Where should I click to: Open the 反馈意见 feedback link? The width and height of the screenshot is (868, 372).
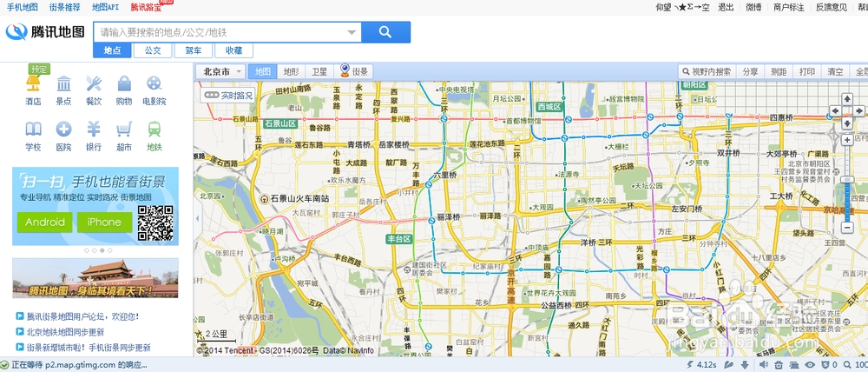click(832, 7)
